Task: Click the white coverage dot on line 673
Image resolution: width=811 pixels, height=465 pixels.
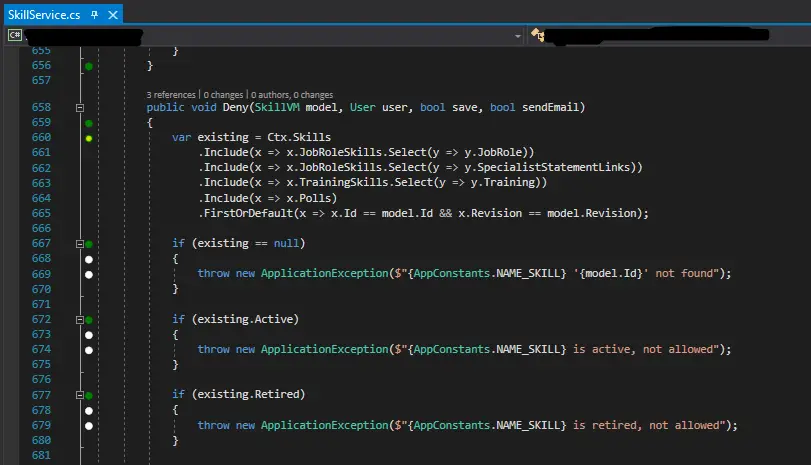Action: point(89,335)
